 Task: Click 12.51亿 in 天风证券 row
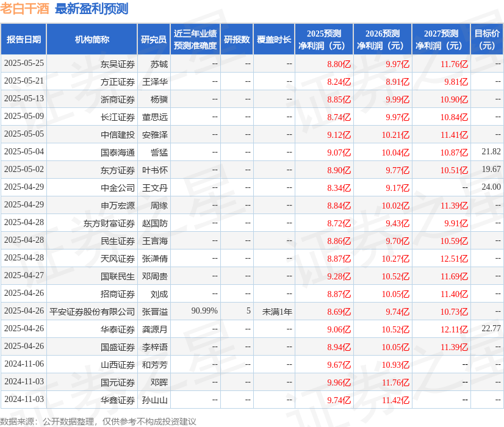[454, 259]
